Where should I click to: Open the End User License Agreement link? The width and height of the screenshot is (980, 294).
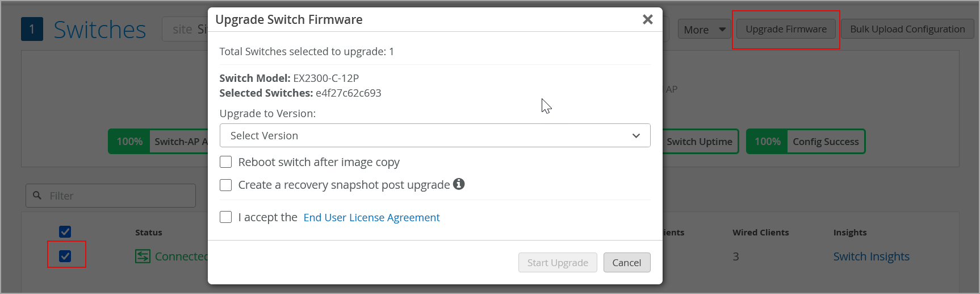point(371,217)
